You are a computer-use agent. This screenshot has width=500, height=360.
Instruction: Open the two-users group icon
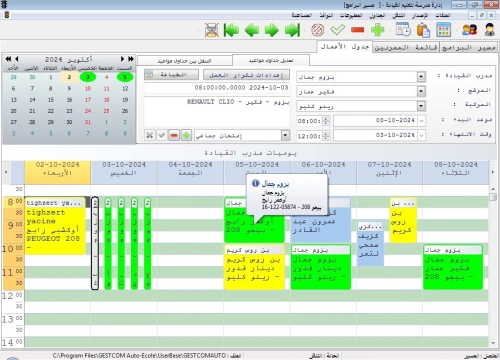coord(469,30)
